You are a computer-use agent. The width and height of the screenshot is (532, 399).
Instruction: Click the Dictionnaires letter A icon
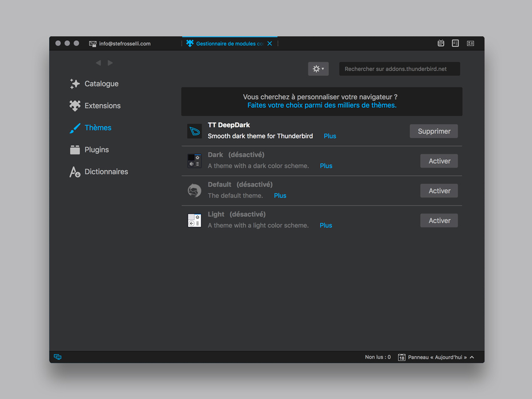[75, 172]
